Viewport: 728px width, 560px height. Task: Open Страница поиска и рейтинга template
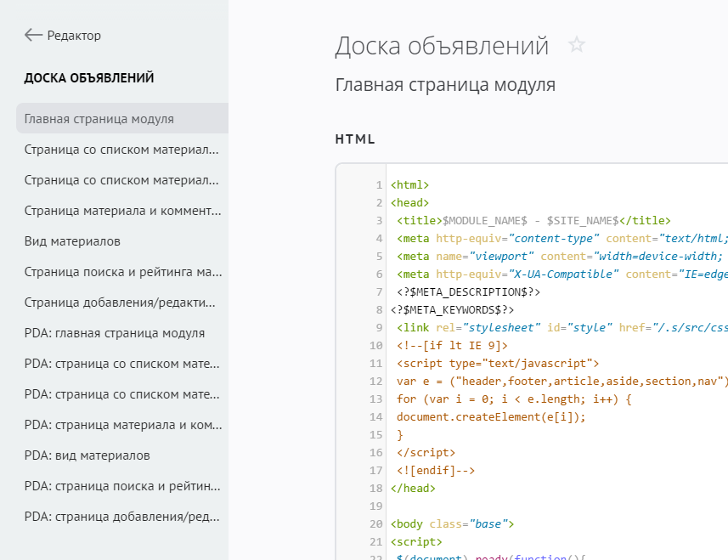(121, 272)
